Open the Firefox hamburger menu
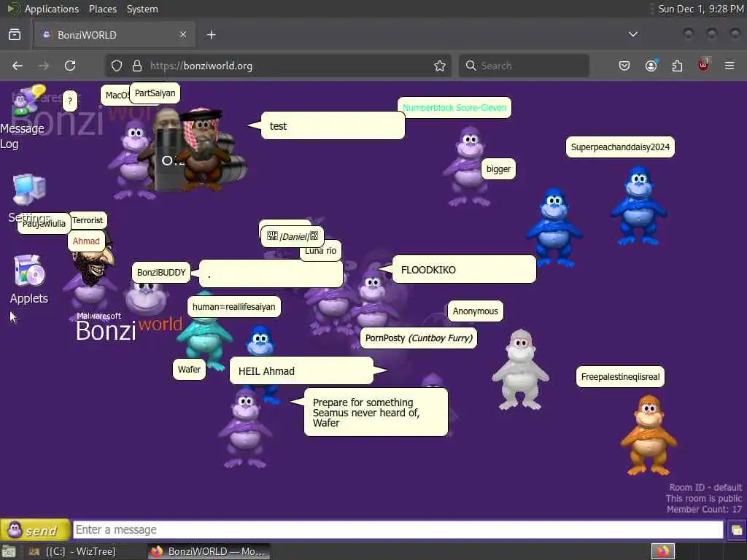Viewport: 747px width, 560px height. click(729, 66)
